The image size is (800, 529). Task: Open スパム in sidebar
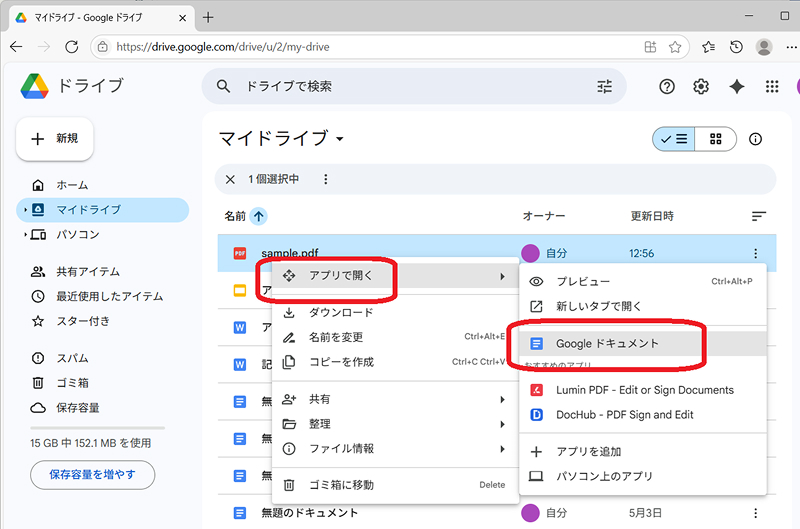[x=102, y=358]
